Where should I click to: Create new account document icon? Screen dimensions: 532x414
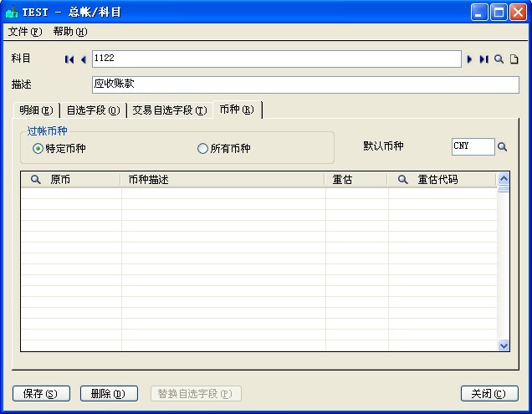[x=514, y=59]
